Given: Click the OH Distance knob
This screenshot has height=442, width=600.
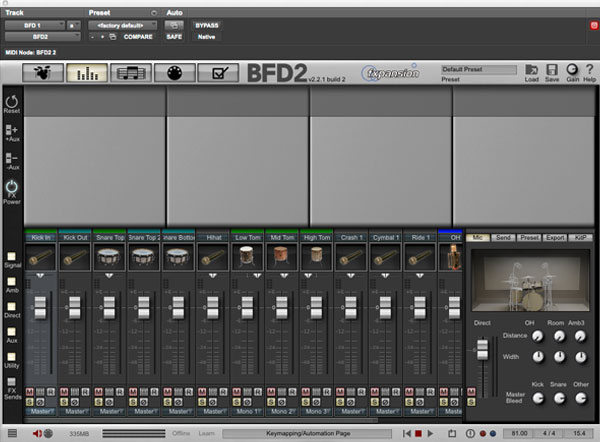Looking at the screenshot, I should click(538, 336).
